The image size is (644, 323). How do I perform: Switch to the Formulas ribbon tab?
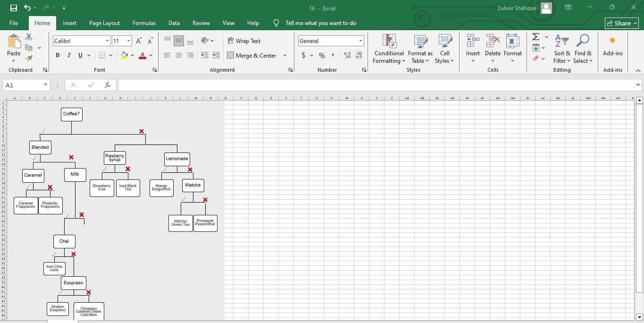[x=144, y=23]
